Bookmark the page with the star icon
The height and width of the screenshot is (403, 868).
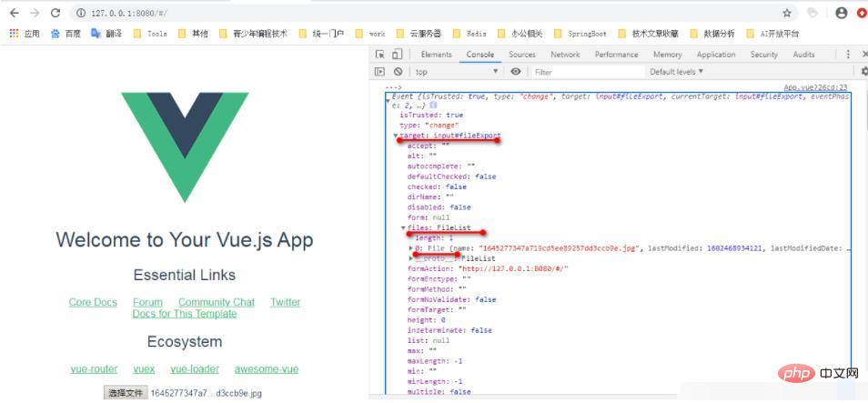pyautogui.click(x=787, y=13)
